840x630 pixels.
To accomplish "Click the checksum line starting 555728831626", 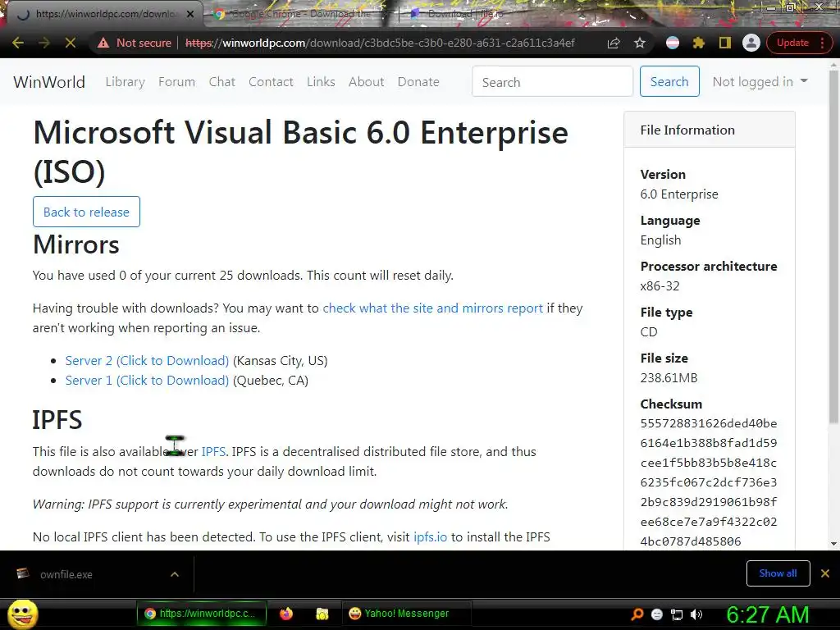I will pos(708,423).
